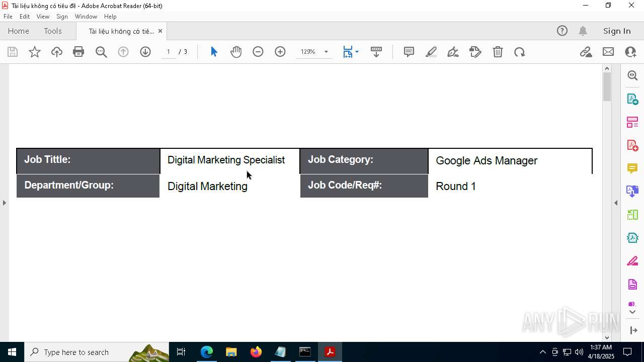Rotate page with the rotate icon
This screenshot has height=362, width=644.
[520, 52]
